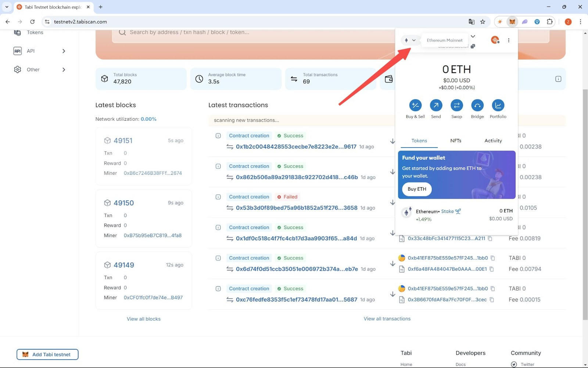Open the MetaMask network selector dropdown

click(x=410, y=40)
